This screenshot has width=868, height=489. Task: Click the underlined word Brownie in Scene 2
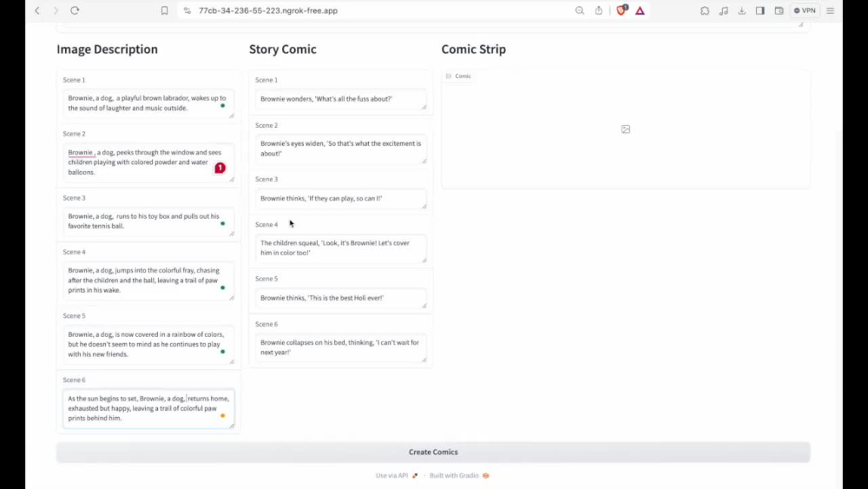(80, 152)
